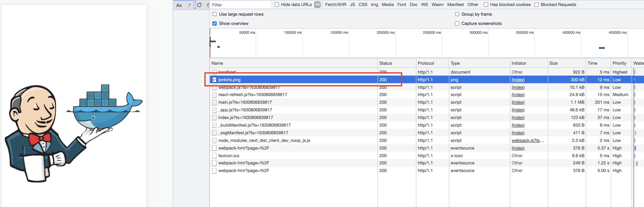Click the index.js row file icon
Screen dimensions: 644x207
tap(214, 118)
